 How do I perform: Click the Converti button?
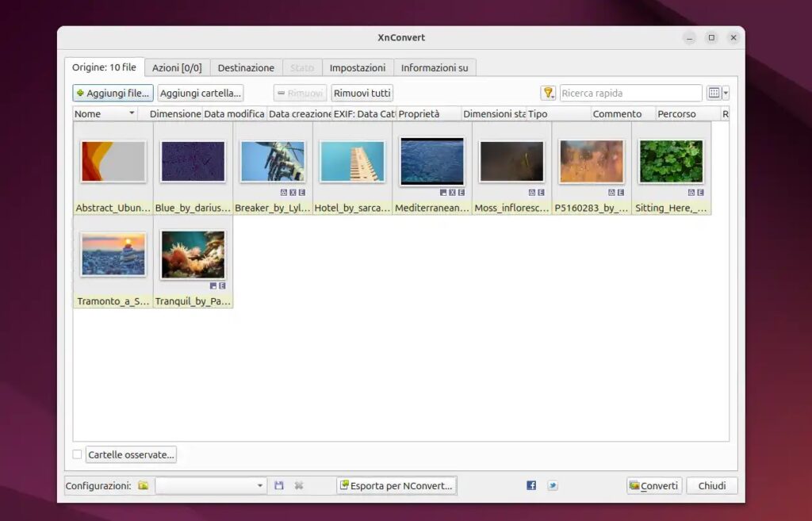pos(653,485)
